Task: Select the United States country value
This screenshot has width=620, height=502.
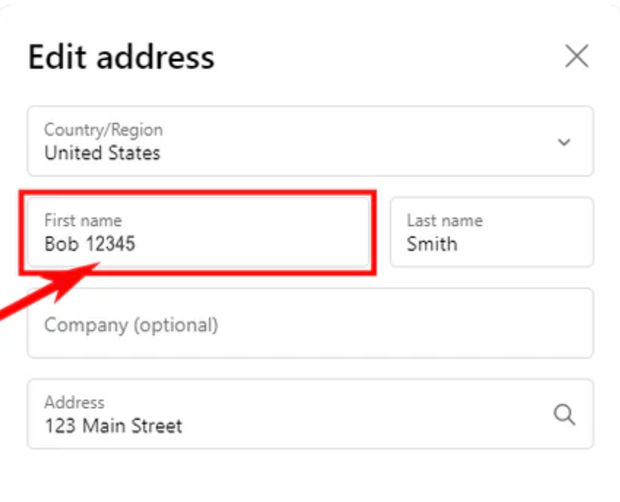Action: coord(102,153)
